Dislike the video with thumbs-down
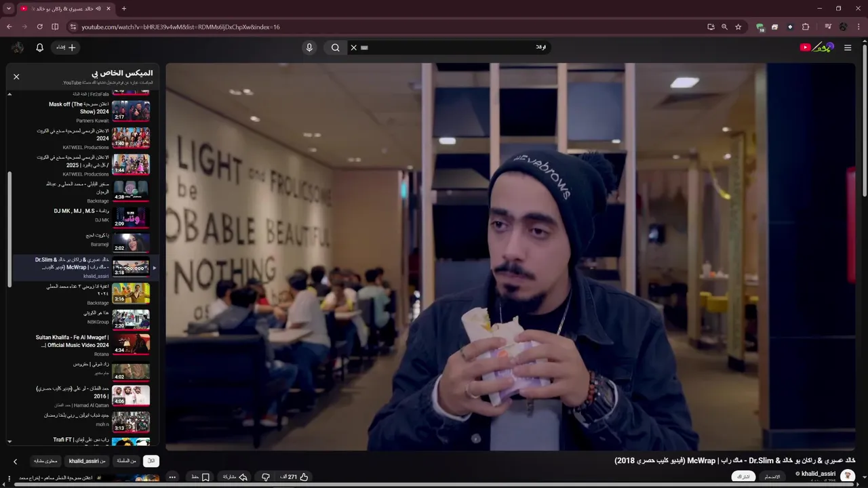Image resolution: width=868 pixels, height=488 pixels. point(265,477)
